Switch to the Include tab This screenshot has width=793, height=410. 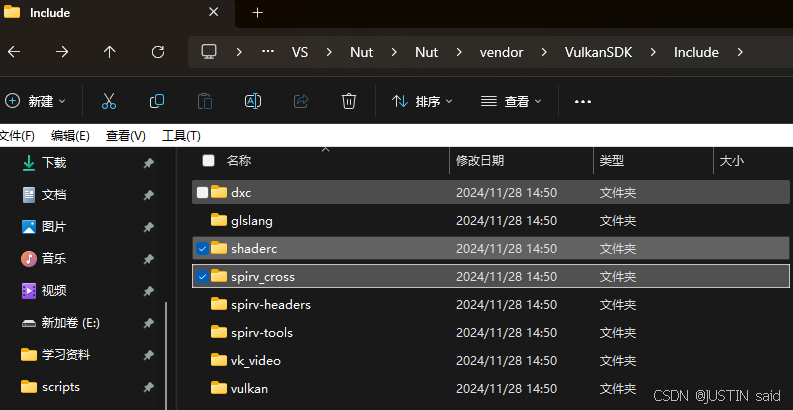(116, 13)
